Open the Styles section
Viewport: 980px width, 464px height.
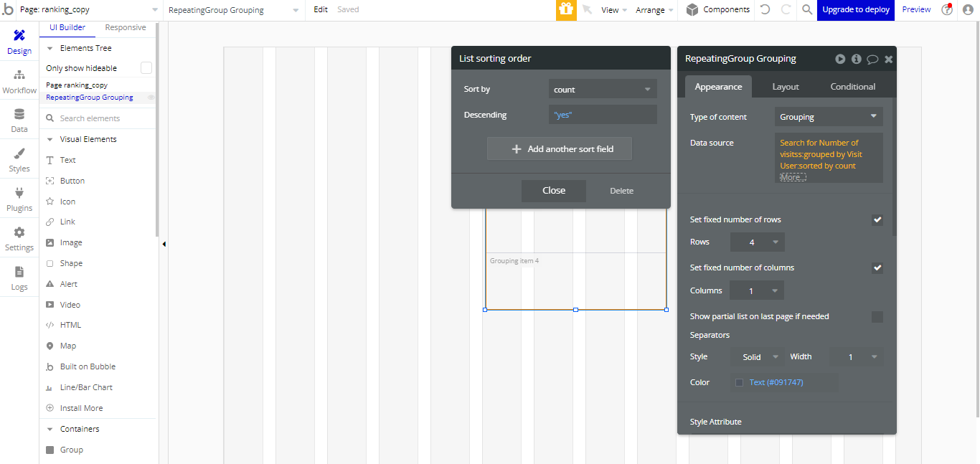tap(19, 160)
